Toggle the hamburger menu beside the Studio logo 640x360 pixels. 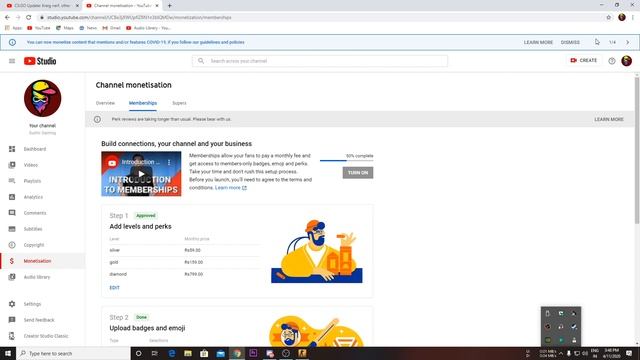coord(12,61)
